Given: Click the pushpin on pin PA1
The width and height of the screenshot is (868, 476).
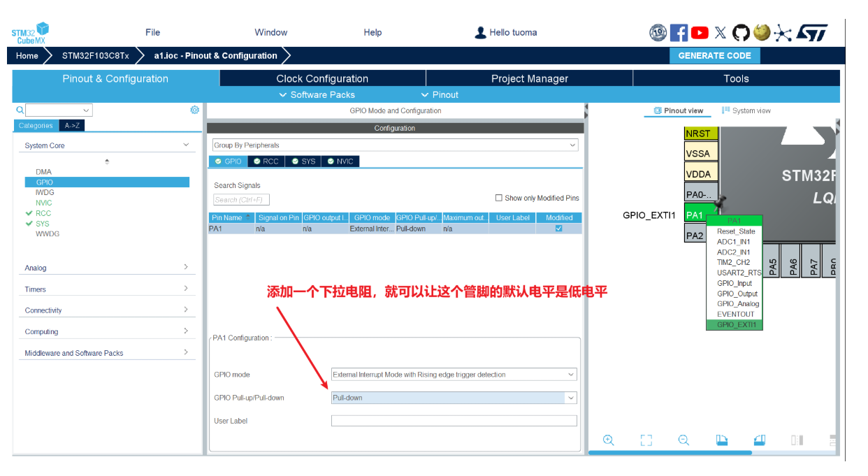Looking at the screenshot, I should pyautogui.click(x=720, y=203).
